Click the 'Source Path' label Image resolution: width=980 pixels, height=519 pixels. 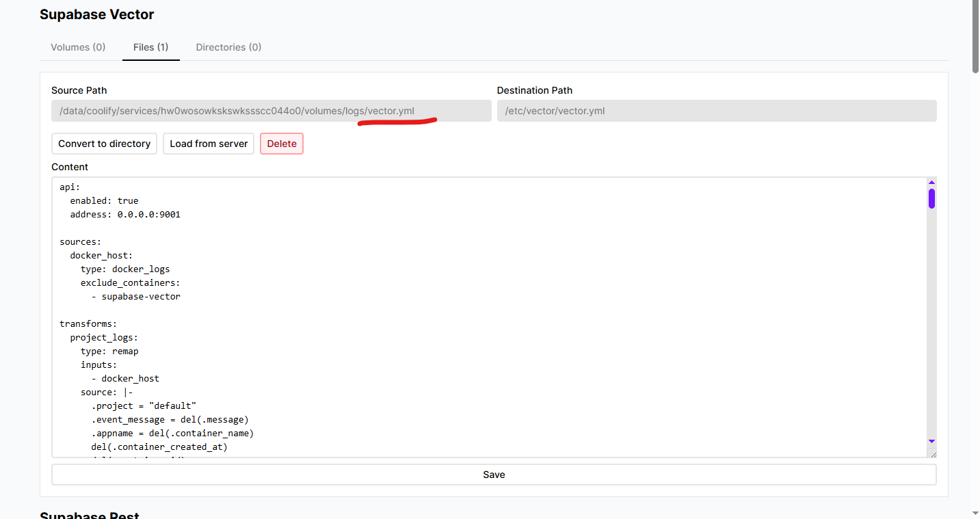pos(79,90)
